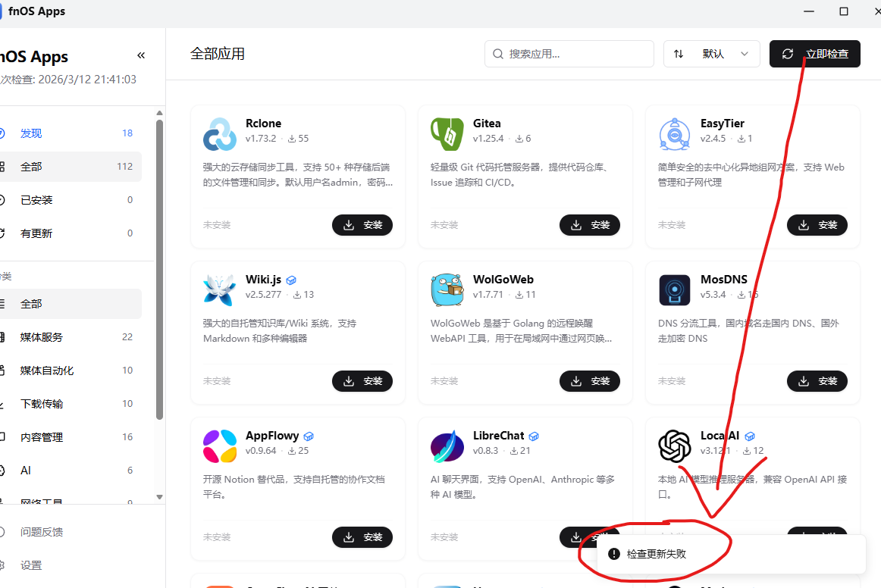
Task: Click the Gitea app icon
Action: [447, 134]
